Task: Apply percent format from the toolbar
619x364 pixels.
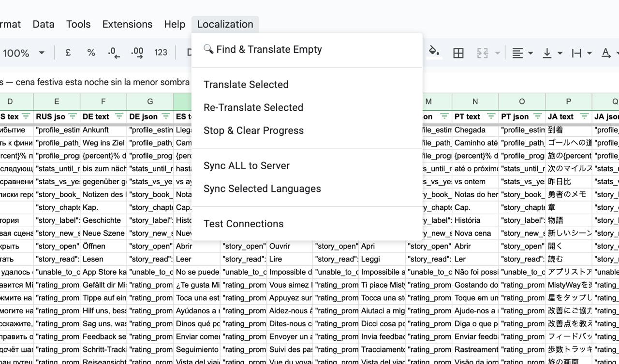Action: (91, 53)
